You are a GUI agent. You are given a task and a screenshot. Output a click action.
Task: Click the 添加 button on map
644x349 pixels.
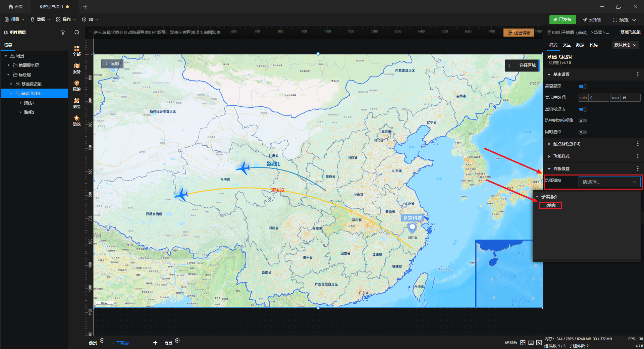click(x=112, y=64)
